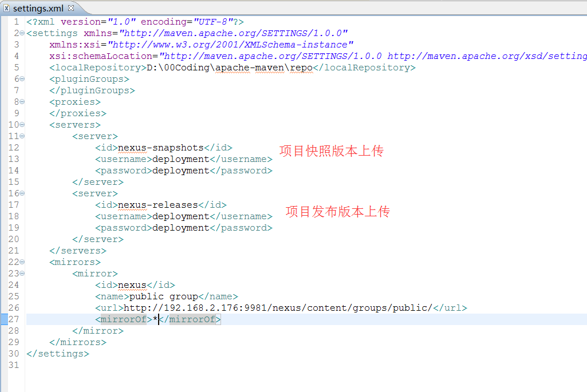Click the deployment username on line 13
Screen dimensions: 587x392
(181, 159)
